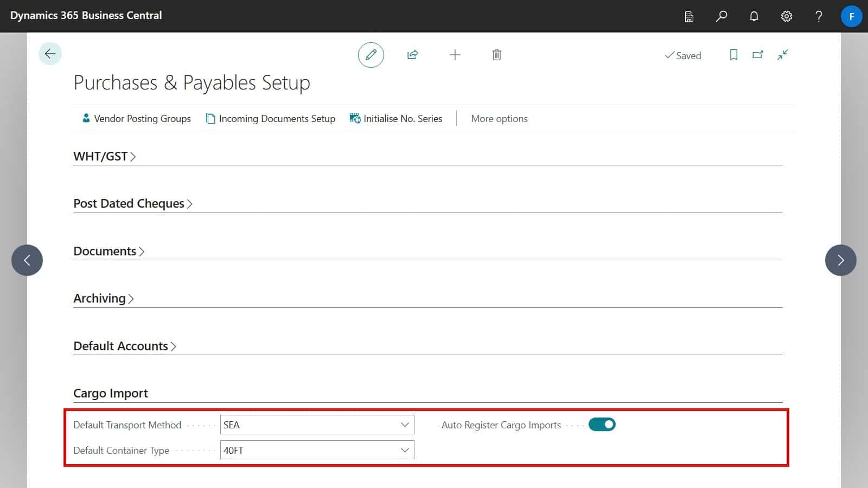Screen dimensions: 868x488
Task: Open Incoming Documents Setup action
Action: tap(271, 119)
